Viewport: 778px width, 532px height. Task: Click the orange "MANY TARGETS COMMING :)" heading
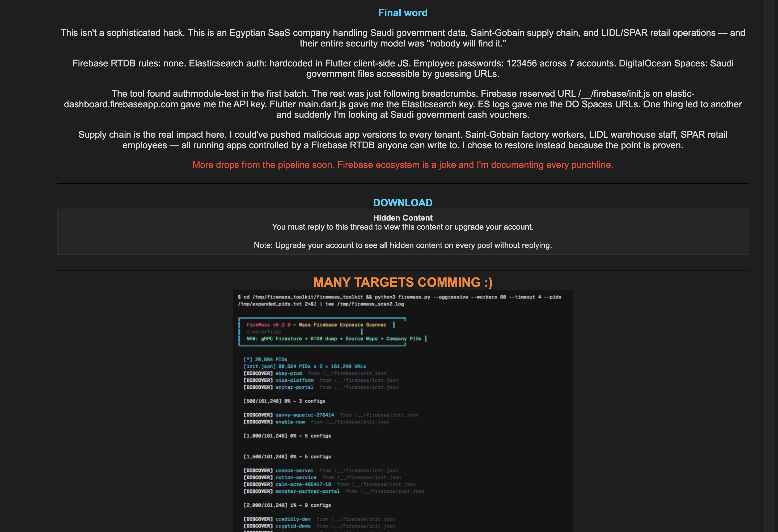pos(403,282)
